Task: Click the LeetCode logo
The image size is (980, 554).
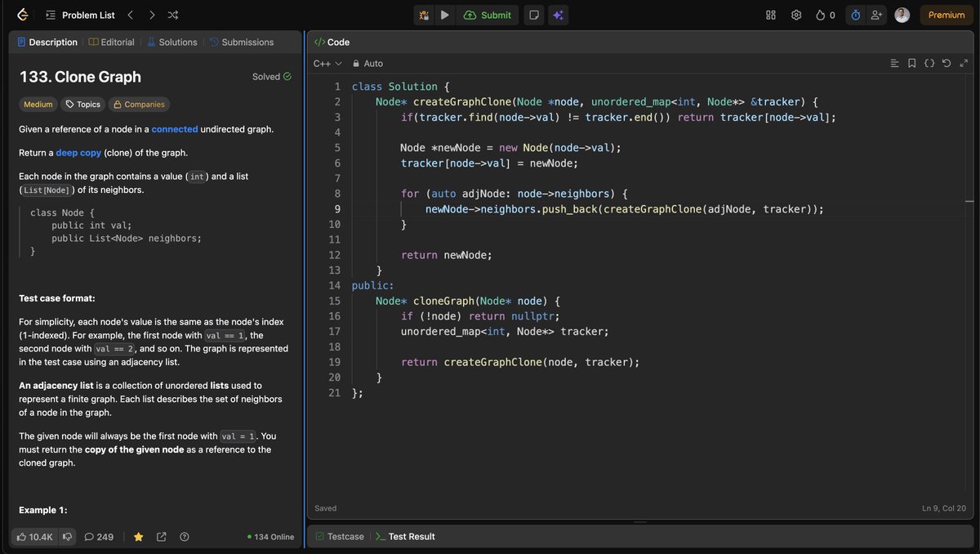Action: 22,15
